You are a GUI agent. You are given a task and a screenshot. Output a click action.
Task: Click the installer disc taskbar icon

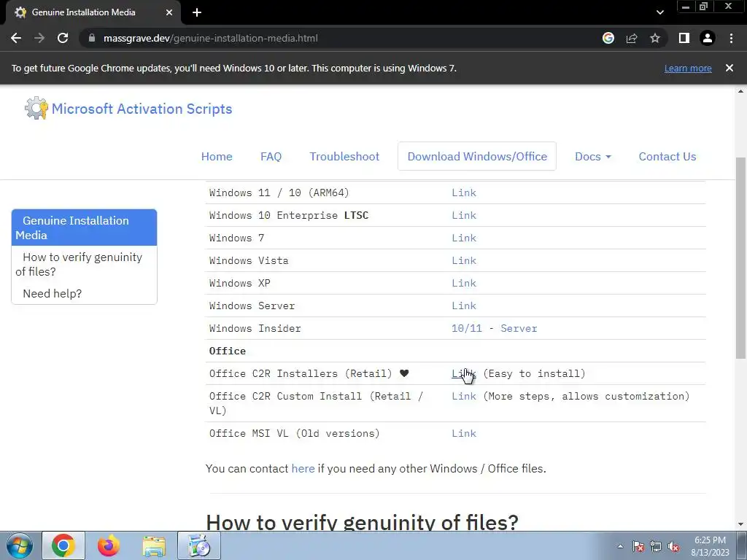tap(199, 545)
